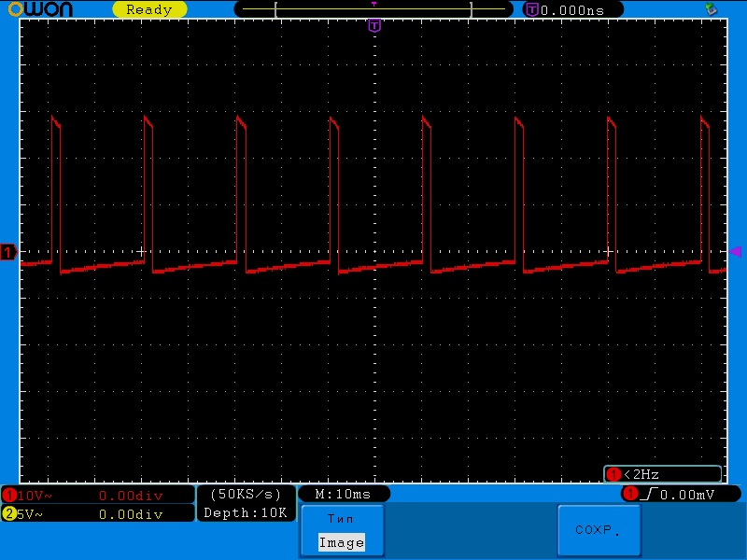
Task: Click the 50KS/s sample rate readout
Action: 246,494
